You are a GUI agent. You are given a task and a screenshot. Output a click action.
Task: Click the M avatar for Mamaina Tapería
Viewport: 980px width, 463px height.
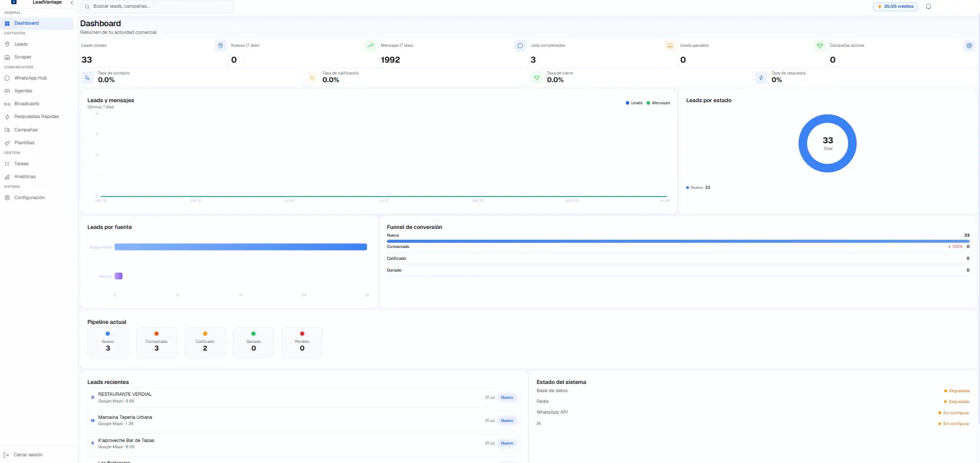pos(93,421)
